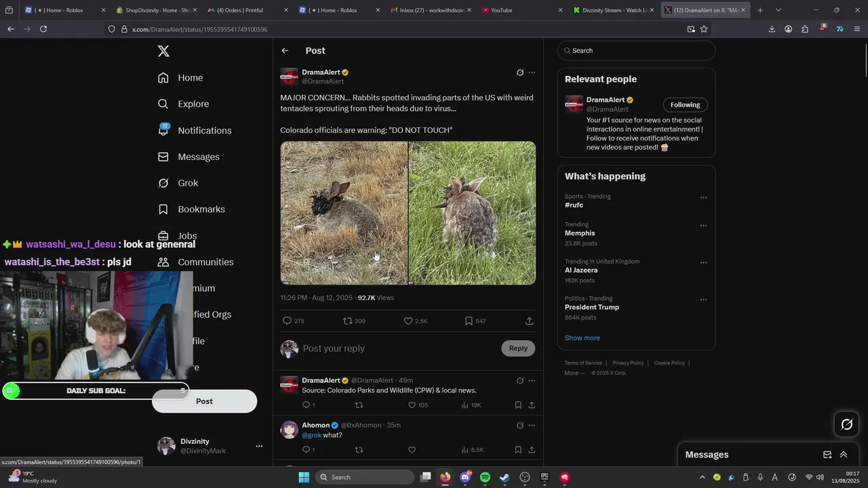Click Show more under What's happening
The image size is (868, 488).
[582, 338]
